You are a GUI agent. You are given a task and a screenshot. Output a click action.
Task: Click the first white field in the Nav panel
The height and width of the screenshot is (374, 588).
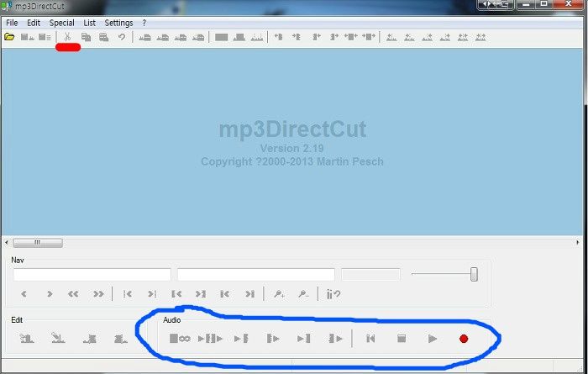click(x=92, y=275)
